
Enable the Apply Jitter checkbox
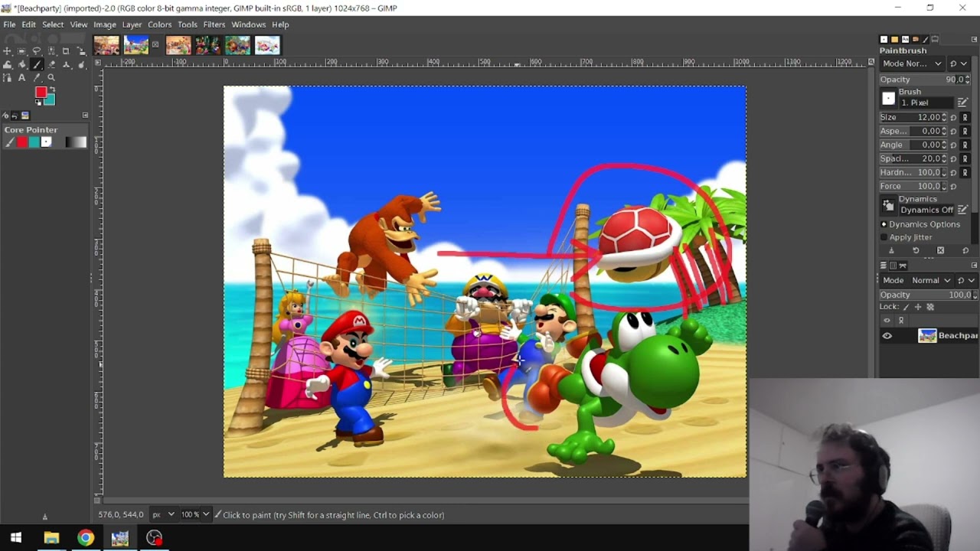(884, 237)
